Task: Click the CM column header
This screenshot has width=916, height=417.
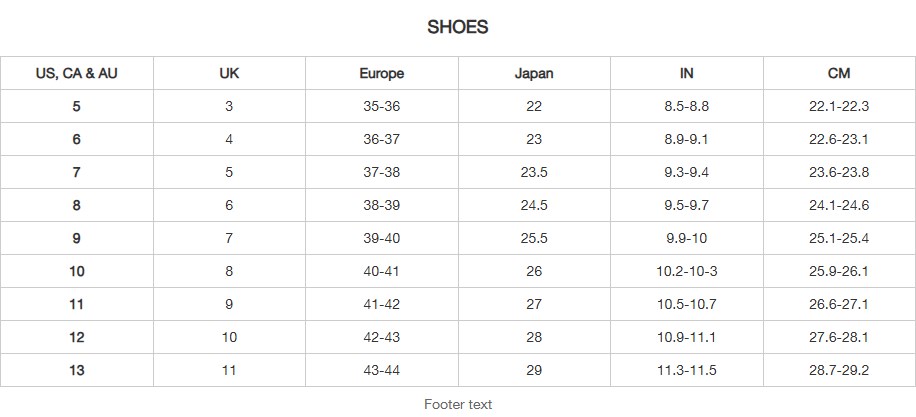Action: click(x=839, y=73)
